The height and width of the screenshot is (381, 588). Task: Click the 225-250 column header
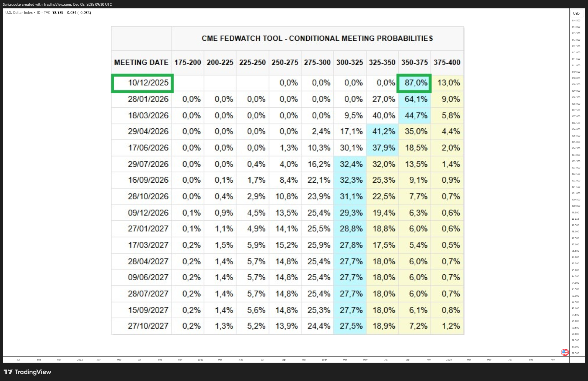coord(252,62)
